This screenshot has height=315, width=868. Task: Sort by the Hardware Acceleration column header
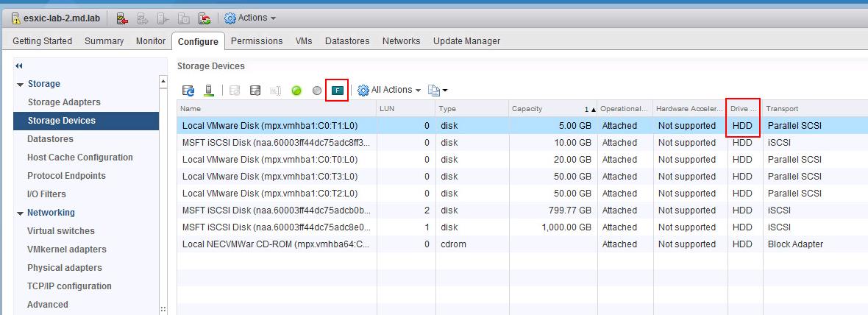point(690,109)
